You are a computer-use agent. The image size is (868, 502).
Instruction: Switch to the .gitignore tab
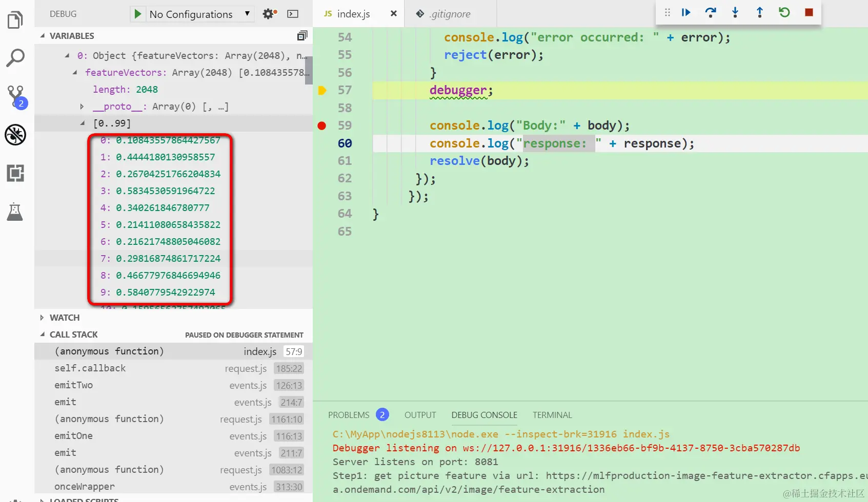450,14
